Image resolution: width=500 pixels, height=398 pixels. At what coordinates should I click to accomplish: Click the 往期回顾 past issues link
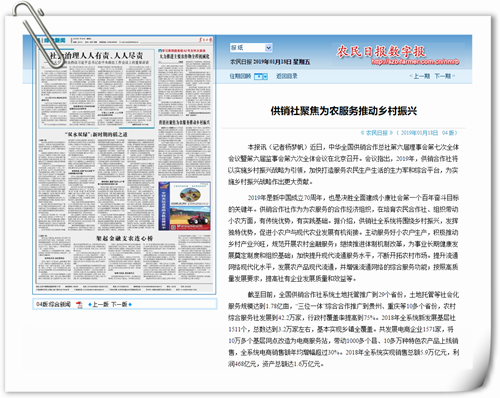pos(240,76)
